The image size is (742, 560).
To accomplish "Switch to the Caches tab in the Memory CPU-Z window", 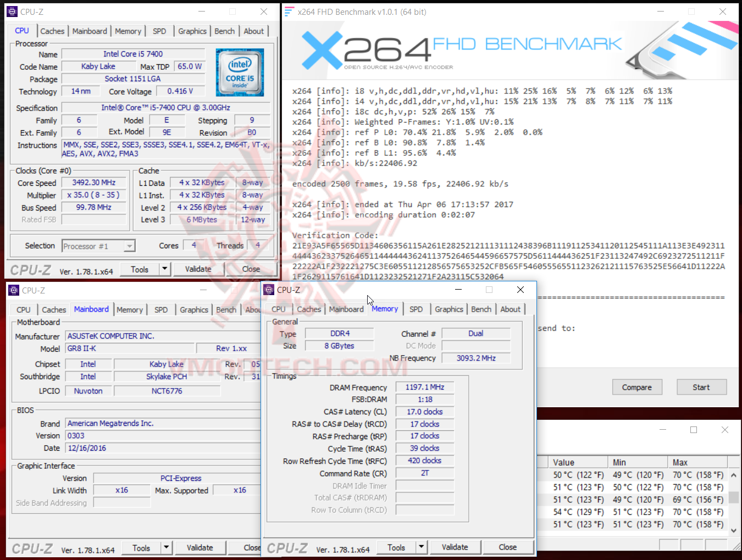I will click(x=309, y=309).
